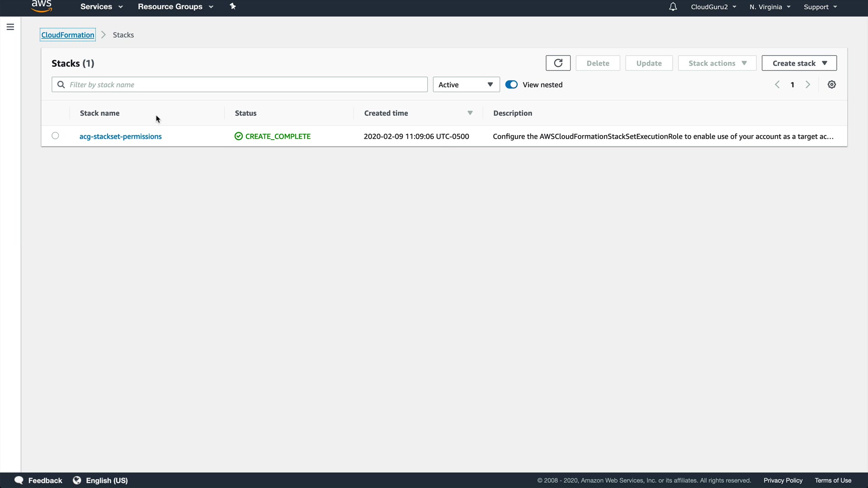The width and height of the screenshot is (868, 488).
Task: Sort by Created time column arrow
Action: coord(470,113)
